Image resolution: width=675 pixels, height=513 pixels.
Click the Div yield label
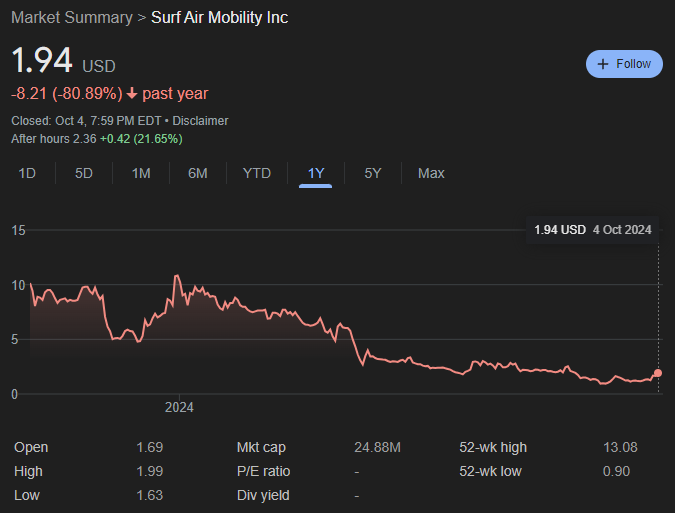click(x=263, y=495)
